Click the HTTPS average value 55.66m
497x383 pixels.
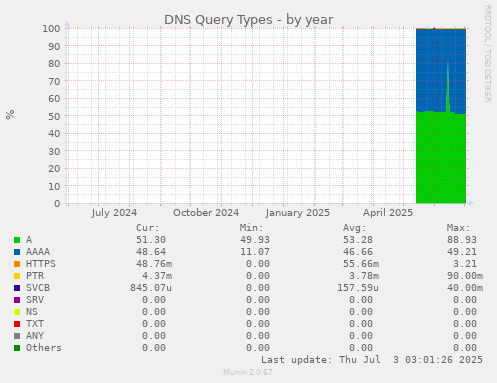tap(361, 264)
